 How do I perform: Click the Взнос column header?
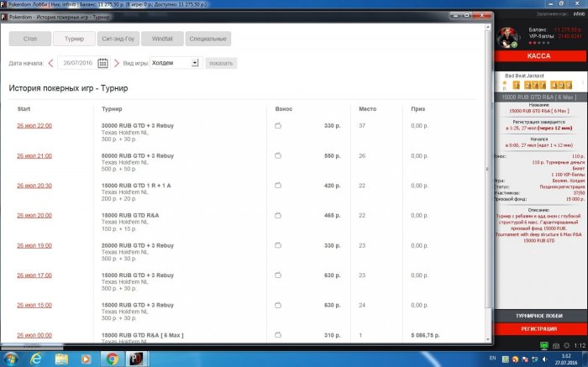[284, 108]
